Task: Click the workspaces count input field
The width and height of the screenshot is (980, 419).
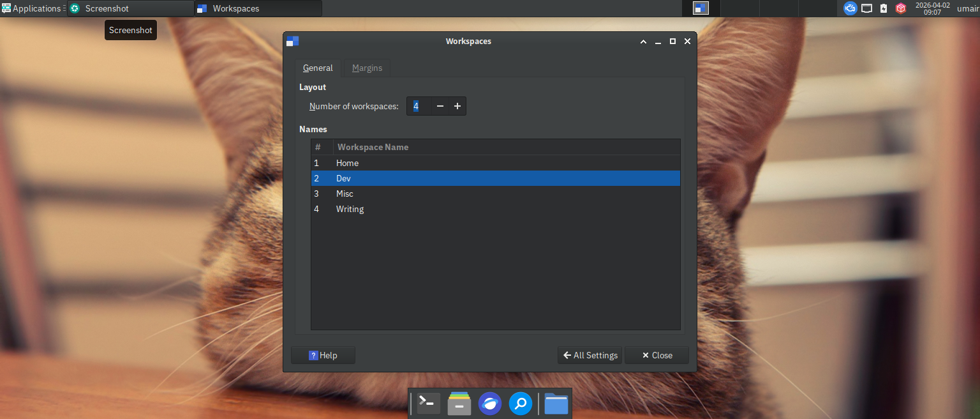Action: (419, 106)
